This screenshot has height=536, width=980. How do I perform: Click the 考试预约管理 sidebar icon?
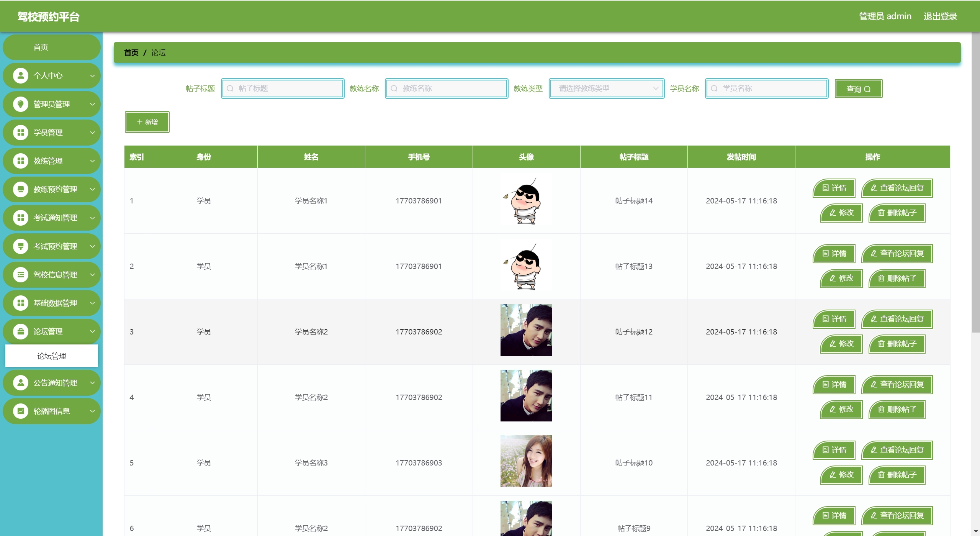21,246
